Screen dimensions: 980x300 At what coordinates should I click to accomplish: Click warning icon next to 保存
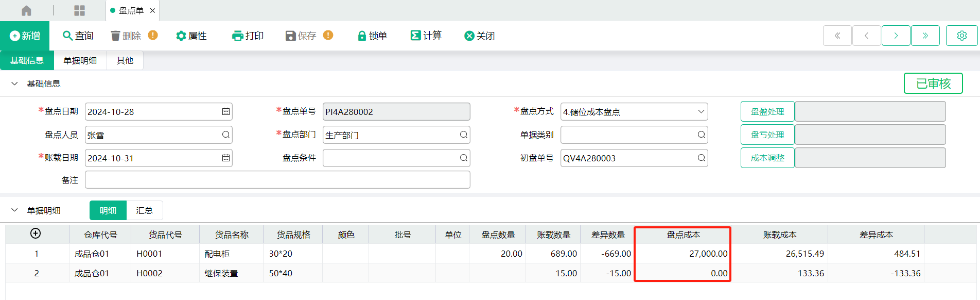click(x=328, y=35)
